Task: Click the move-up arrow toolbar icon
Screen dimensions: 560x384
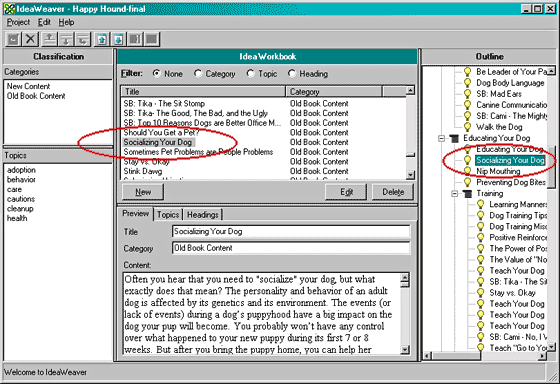Action: point(49,39)
